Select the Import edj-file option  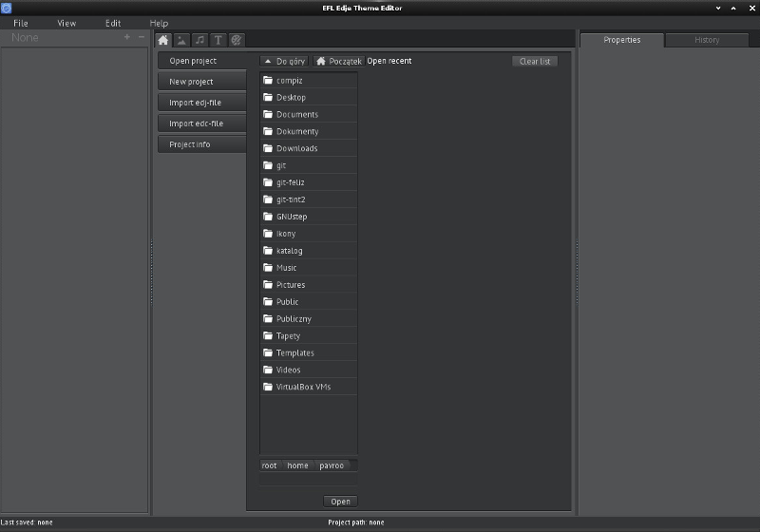click(x=202, y=103)
